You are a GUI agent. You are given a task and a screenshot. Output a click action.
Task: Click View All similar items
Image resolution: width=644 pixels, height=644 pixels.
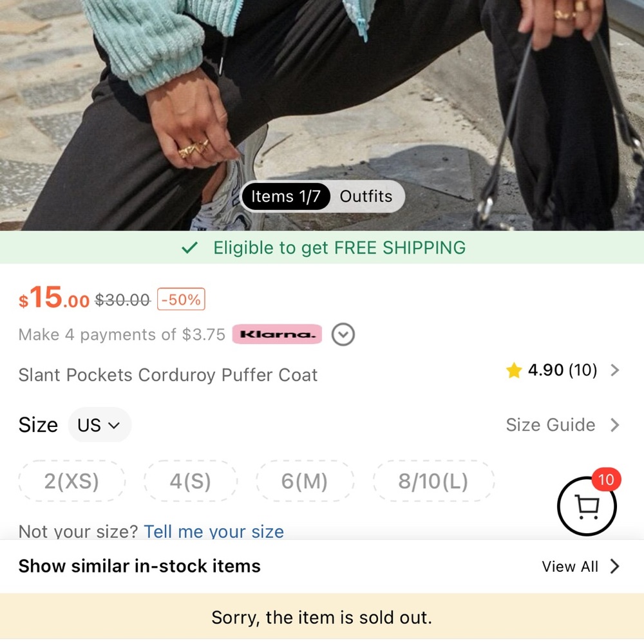570,566
